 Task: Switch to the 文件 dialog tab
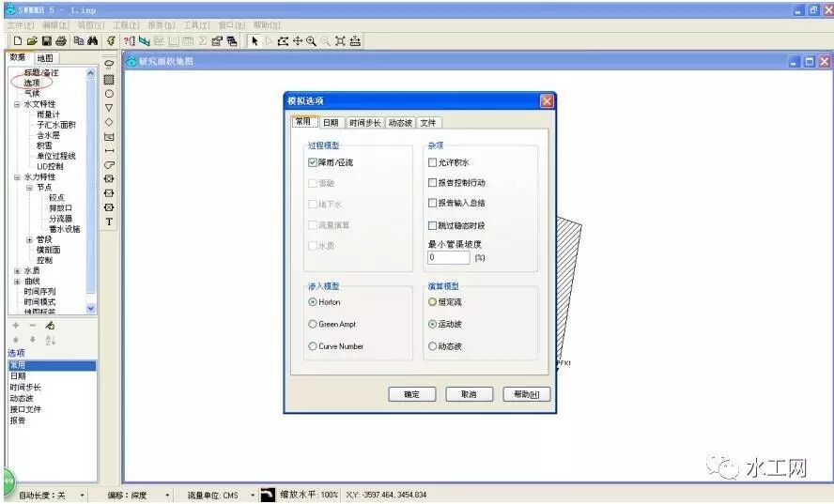click(428, 123)
